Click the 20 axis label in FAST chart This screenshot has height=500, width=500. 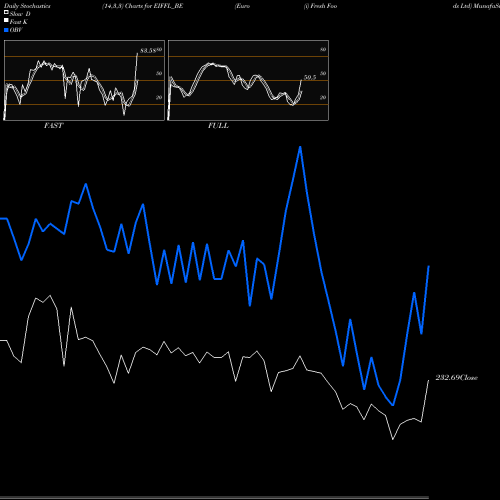(159, 97)
